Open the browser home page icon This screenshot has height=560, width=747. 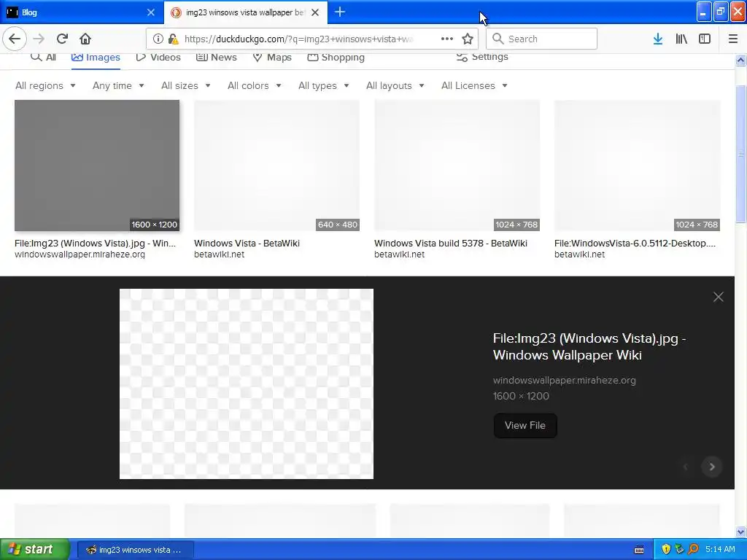click(x=85, y=39)
